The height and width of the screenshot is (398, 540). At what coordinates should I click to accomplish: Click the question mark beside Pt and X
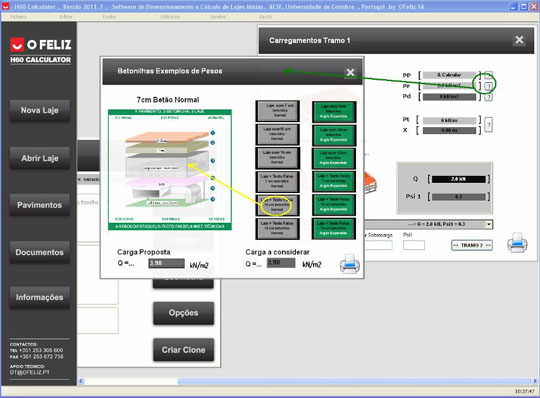click(x=488, y=125)
